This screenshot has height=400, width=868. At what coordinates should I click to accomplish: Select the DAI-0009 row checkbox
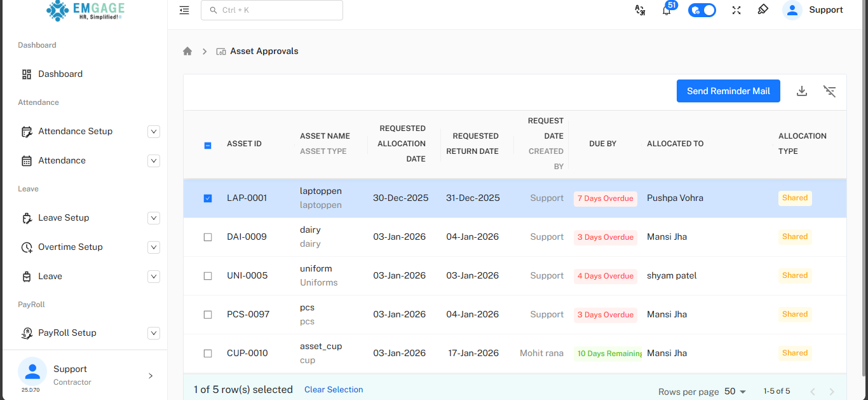208,237
